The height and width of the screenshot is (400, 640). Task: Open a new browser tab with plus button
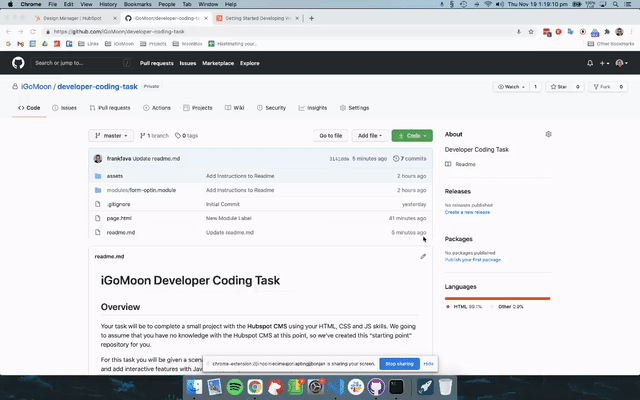click(x=311, y=18)
